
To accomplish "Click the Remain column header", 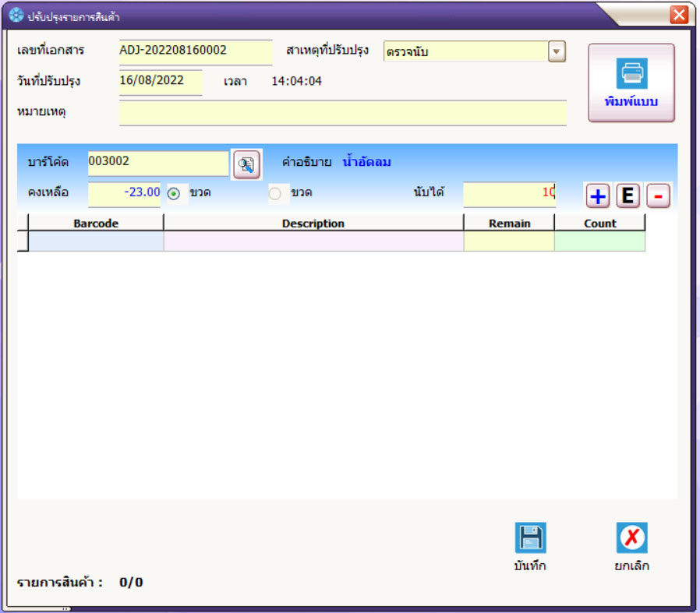I will click(x=509, y=224).
